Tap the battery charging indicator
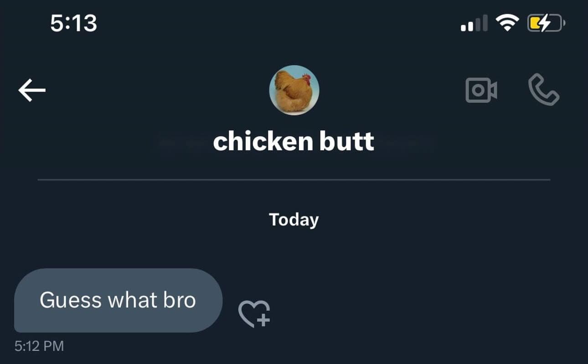This screenshot has height=364, width=588. tap(545, 23)
